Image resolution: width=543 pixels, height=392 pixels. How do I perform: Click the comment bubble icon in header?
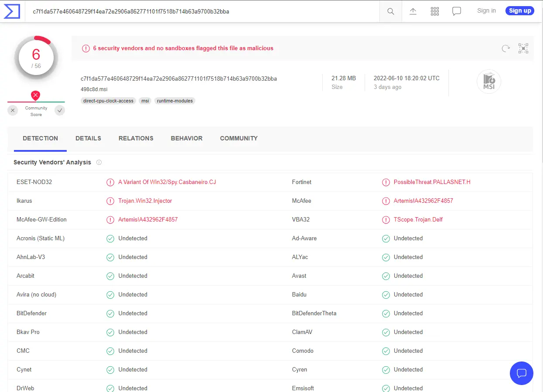[457, 11]
